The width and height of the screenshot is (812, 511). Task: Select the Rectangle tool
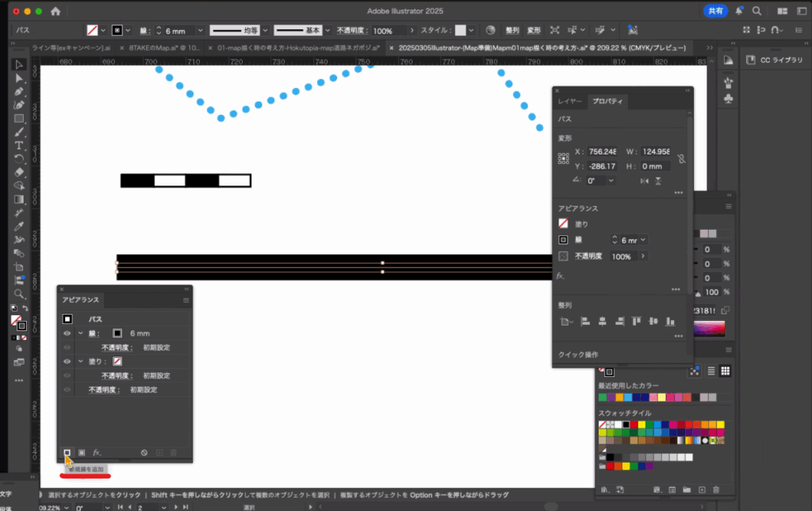click(19, 119)
